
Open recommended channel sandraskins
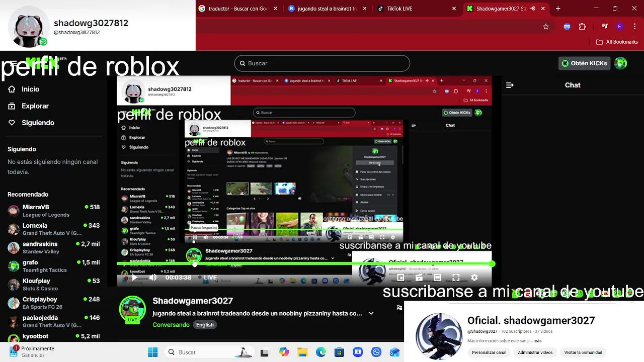tap(54, 247)
